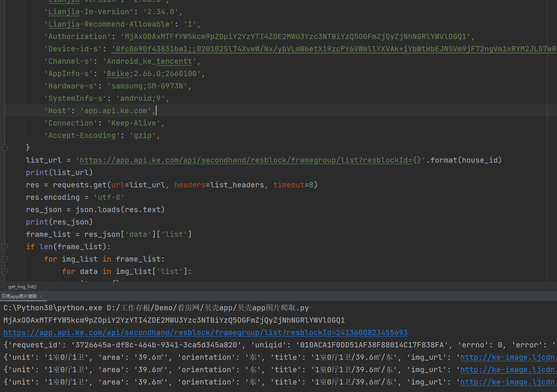Click the print(list_url) statement
The height and width of the screenshot is (392, 557).
(59, 172)
